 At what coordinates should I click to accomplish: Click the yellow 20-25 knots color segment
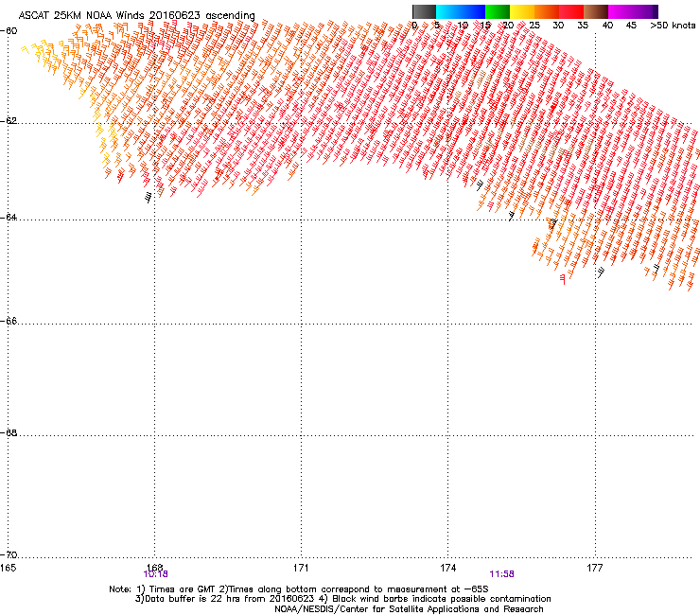coord(522,11)
